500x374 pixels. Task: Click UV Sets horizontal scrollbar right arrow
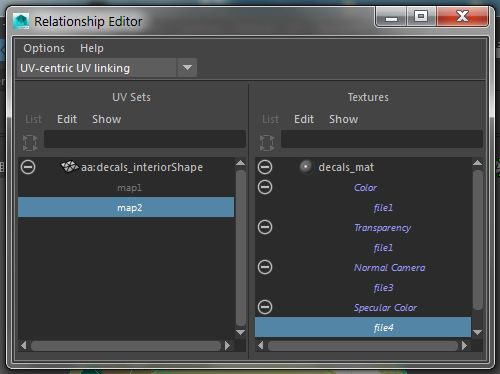tap(228, 346)
